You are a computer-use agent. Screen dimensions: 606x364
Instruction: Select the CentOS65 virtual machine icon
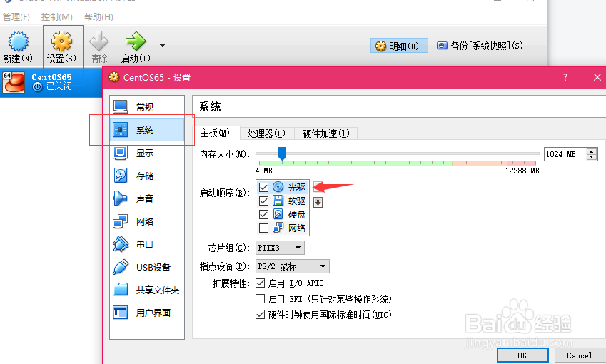pos(14,82)
